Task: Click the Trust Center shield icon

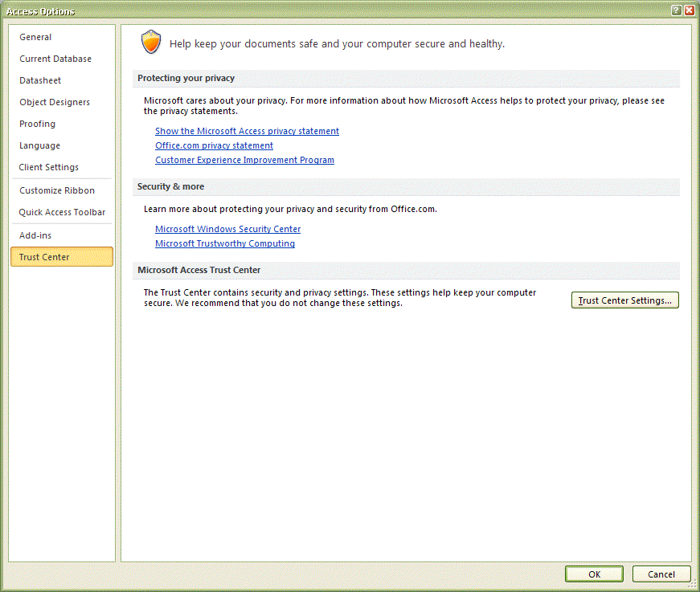Action: tap(151, 43)
